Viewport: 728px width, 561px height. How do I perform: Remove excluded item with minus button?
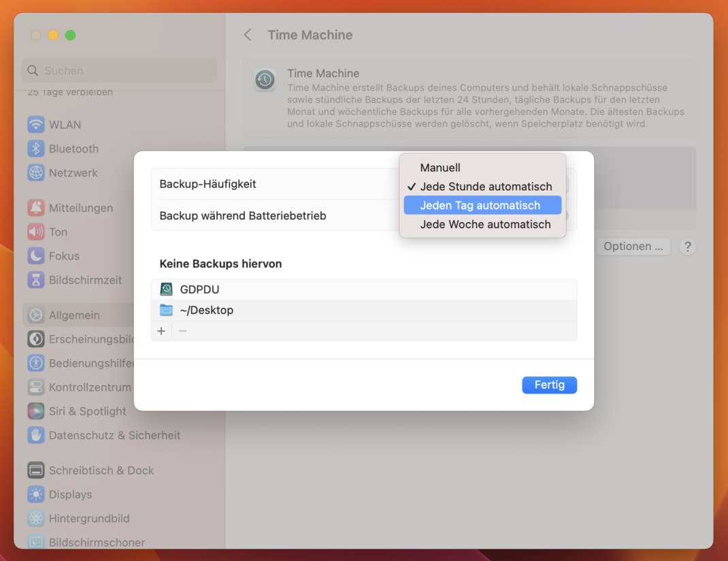(182, 331)
